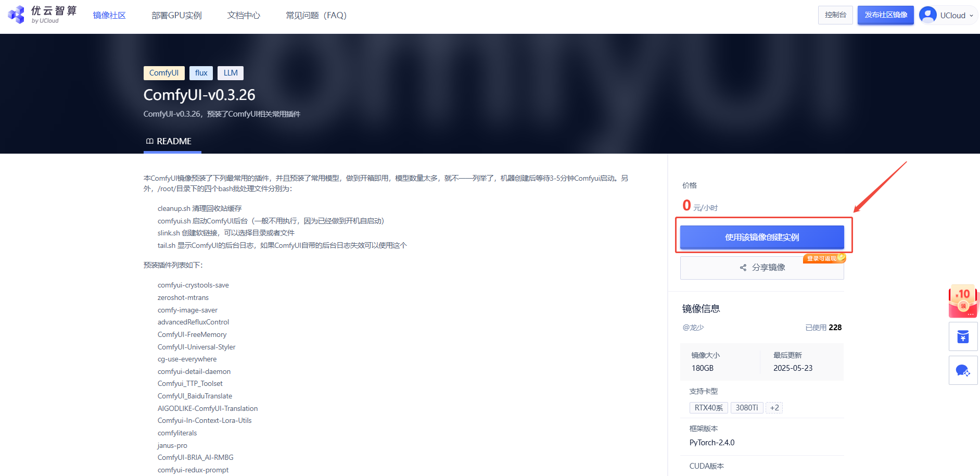Image resolution: width=980 pixels, height=476 pixels.
Task: Click the share icon beside 分享镜像
Action: [x=743, y=268]
